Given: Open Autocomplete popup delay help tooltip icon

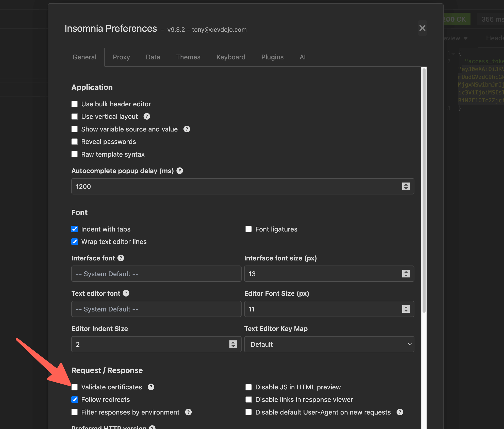Looking at the screenshot, I should (180, 171).
